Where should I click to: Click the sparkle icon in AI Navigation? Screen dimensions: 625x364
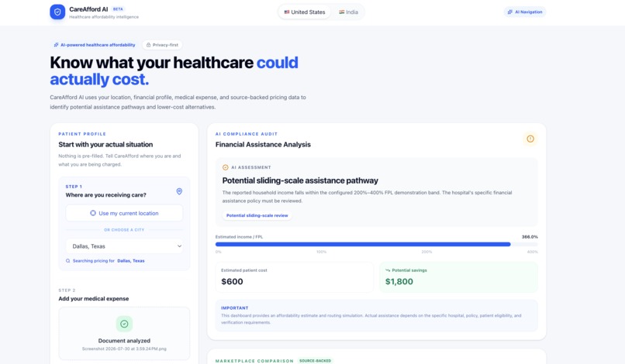point(509,12)
